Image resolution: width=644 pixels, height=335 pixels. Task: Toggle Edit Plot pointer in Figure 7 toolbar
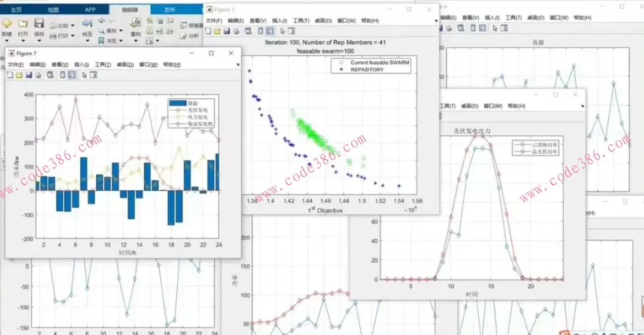84,75
